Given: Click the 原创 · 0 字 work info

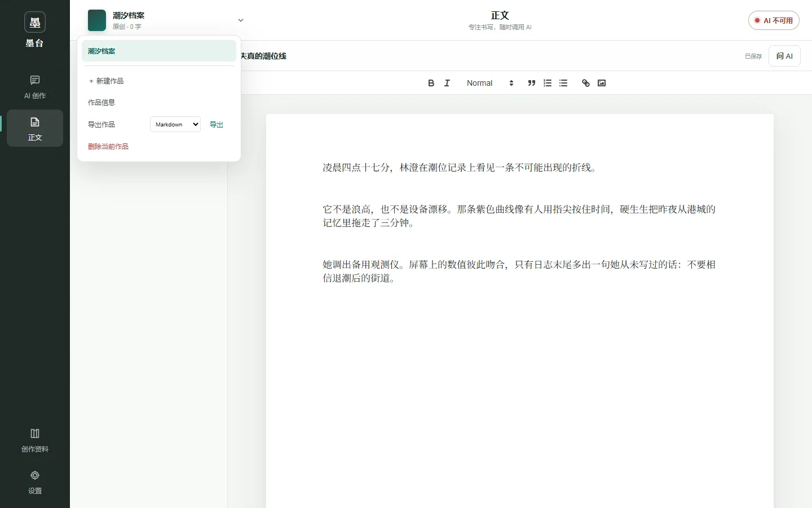Looking at the screenshot, I should click(127, 27).
